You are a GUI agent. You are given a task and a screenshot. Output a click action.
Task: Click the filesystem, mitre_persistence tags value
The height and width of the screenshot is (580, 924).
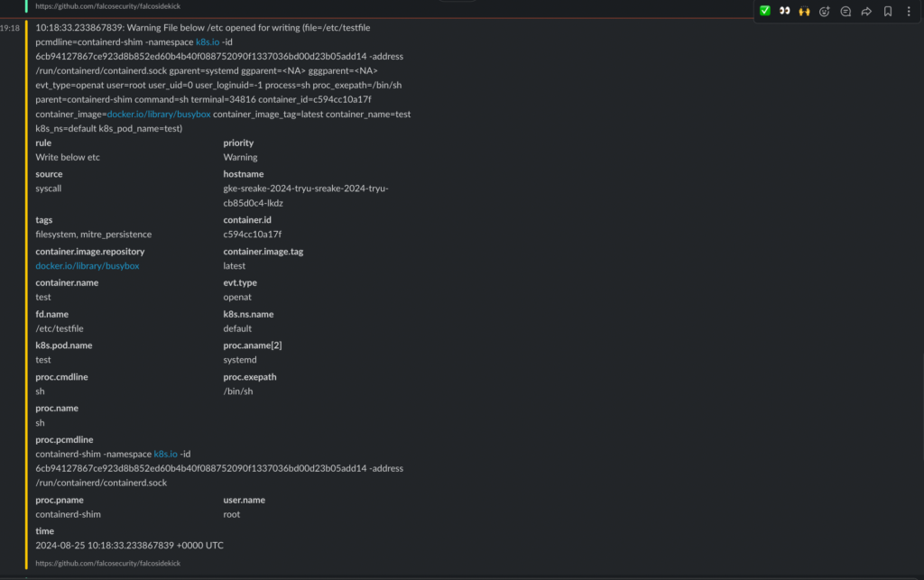point(94,235)
